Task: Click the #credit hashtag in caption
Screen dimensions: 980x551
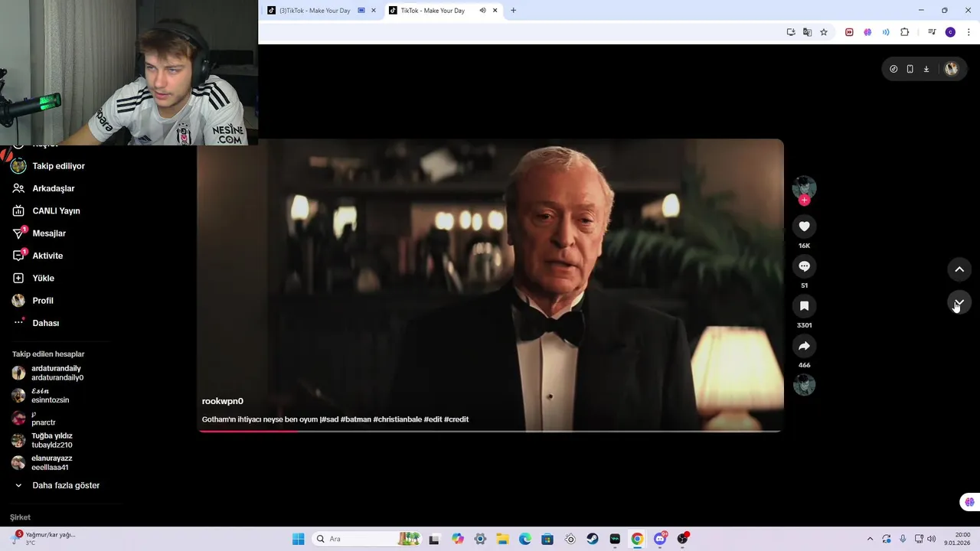Action: pos(456,419)
